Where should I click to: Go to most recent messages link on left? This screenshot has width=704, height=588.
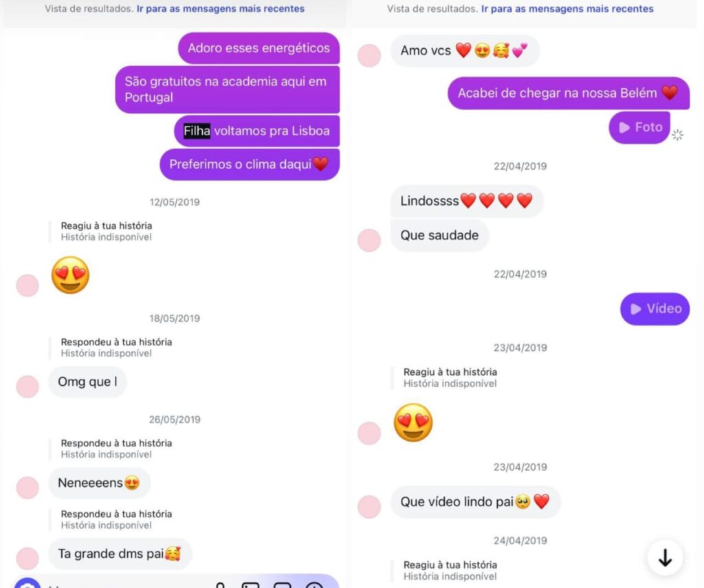[x=221, y=8]
